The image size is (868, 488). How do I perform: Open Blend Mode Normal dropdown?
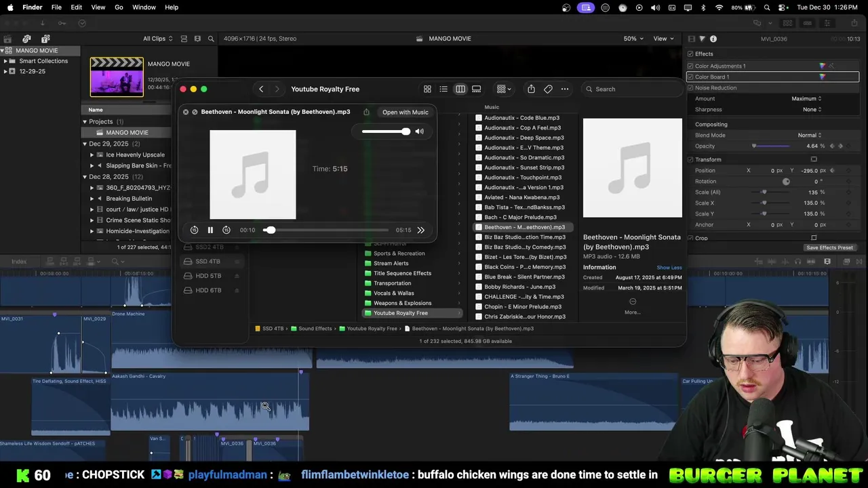point(810,135)
